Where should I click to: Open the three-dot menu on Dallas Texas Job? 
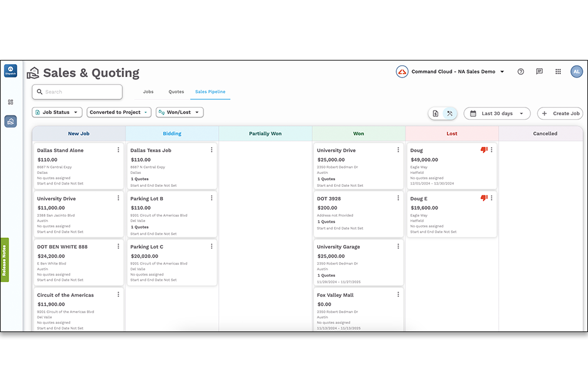pyautogui.click(x=212, y=150)
